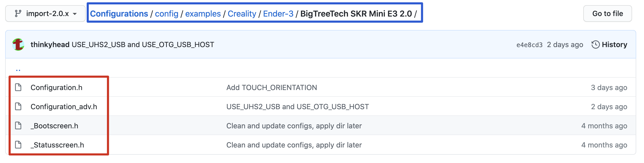Open the Configurations root breadcrumb
This screenshot has width=644, height=163.
click(x=119, y=13)
